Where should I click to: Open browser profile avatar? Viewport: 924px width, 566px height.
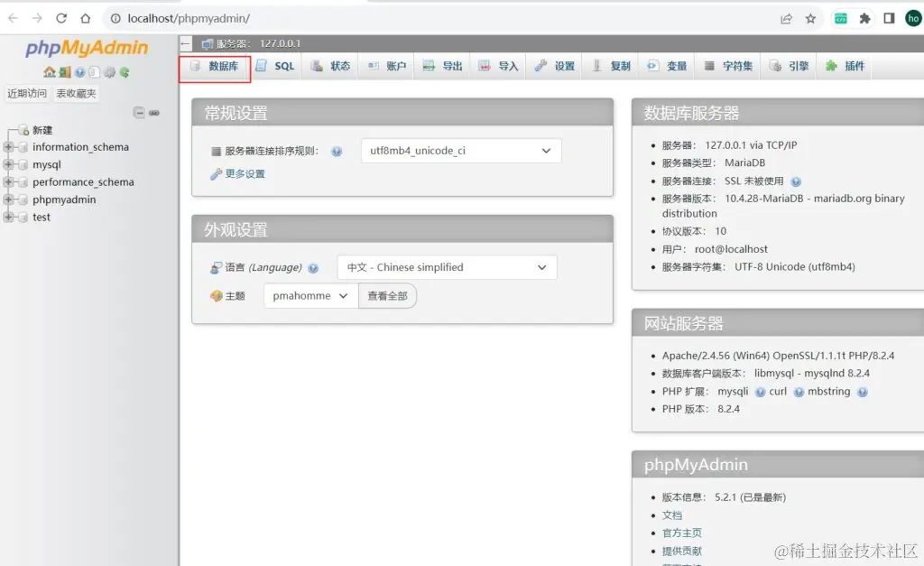click(x=913, y=18)
